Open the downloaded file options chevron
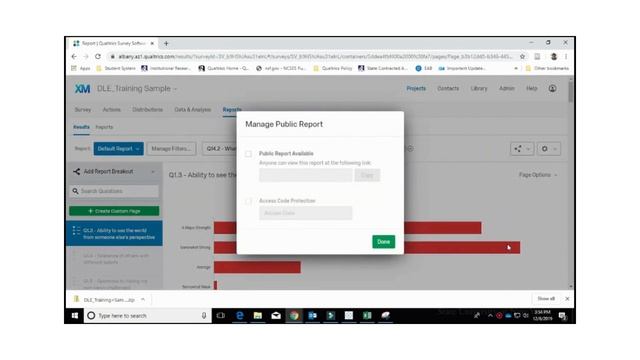Screen dimensions: 640x360 pos(143,300)
